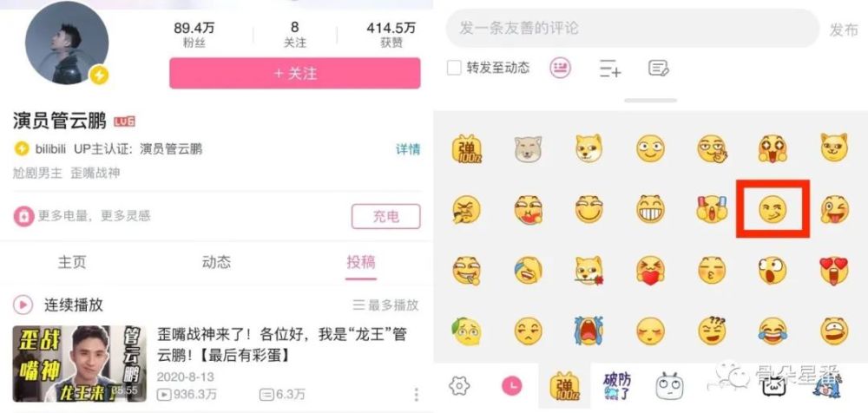868x413 pixels.
Task: Open the emoji panel settings gear
Action: (x=459, y=384)
